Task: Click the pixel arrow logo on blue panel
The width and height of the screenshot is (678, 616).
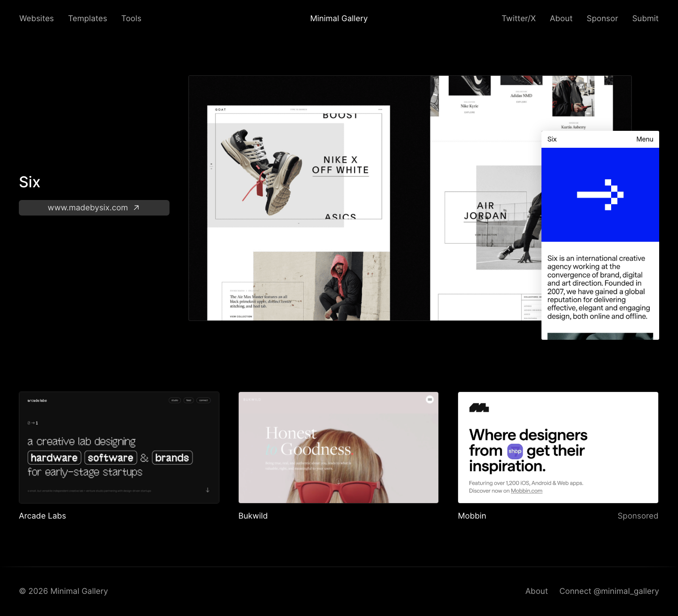Action: [600, 195]
